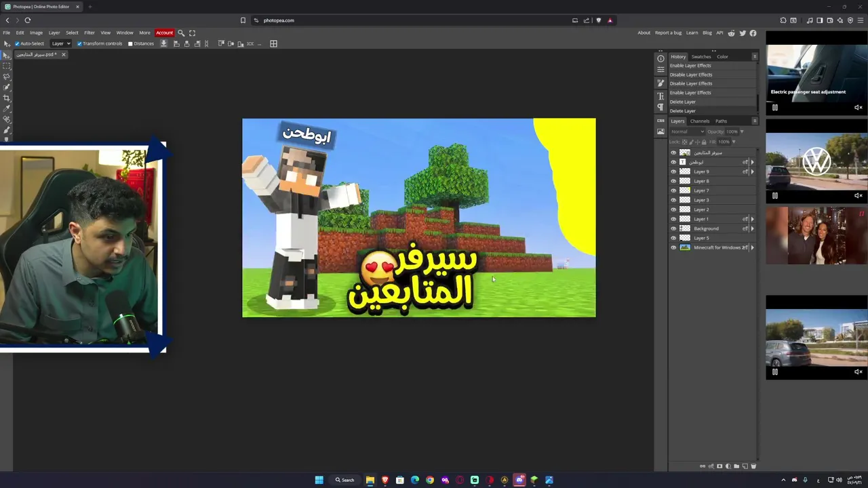Image resolution: width=868 pixels, height=488 pixels.
Task: Close the open .psd document tab
Action: (x=64, y=54)
